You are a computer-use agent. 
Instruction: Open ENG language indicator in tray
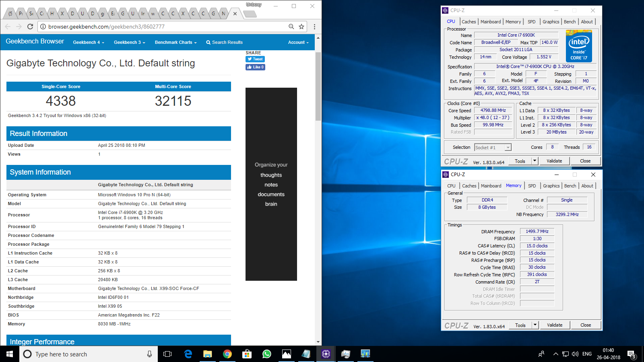[x=587, y=354]
